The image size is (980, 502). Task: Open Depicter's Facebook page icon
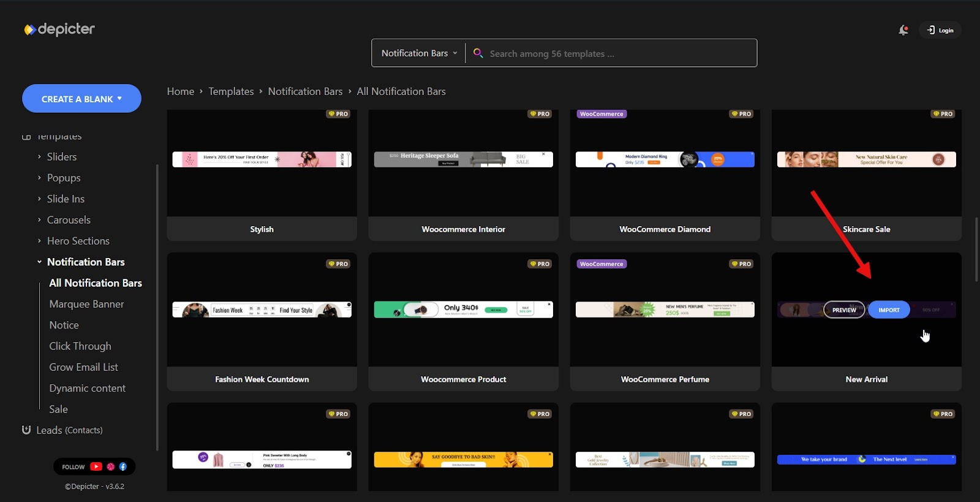pos(123,466)
